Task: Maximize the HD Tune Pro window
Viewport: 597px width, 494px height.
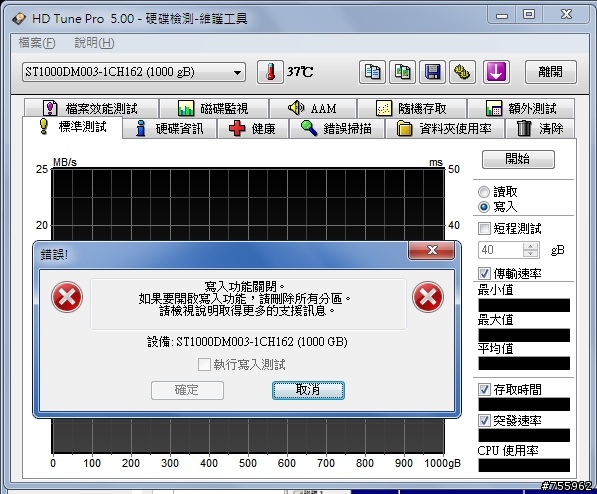Action: 529,15
